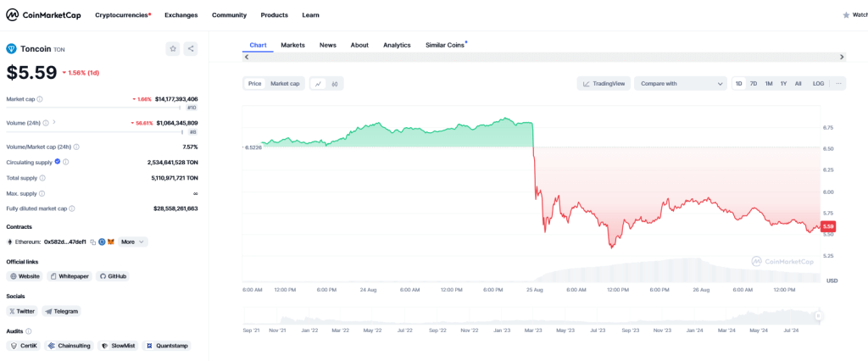
Task: Click the watchlist star in top bar
Action: (846, 15)
